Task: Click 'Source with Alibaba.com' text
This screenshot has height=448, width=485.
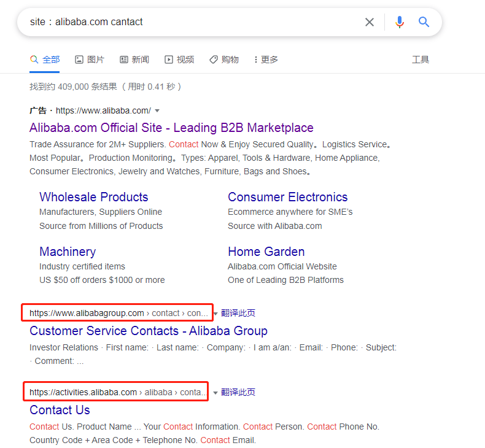Action: (275, 226)
